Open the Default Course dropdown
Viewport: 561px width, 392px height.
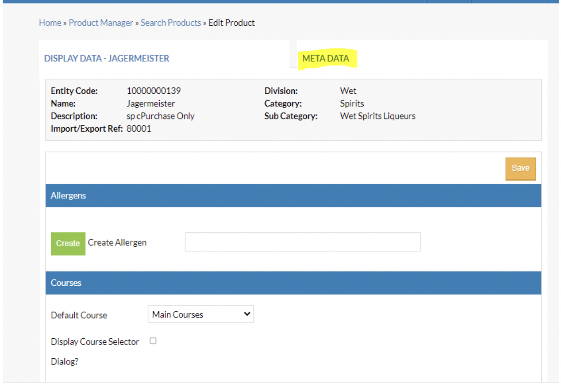coord(200,314)
